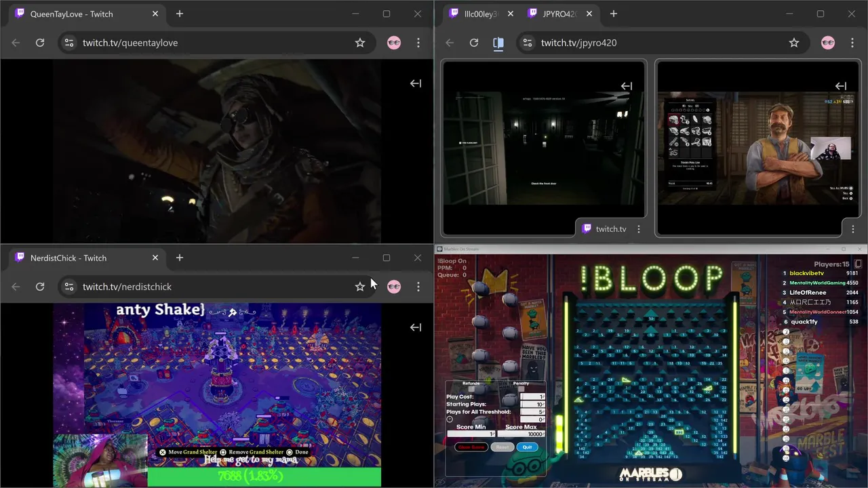The image size is (868, 488).
Task: Open the profile avatar in the JPYRO420 window
Action: (828, 43)
